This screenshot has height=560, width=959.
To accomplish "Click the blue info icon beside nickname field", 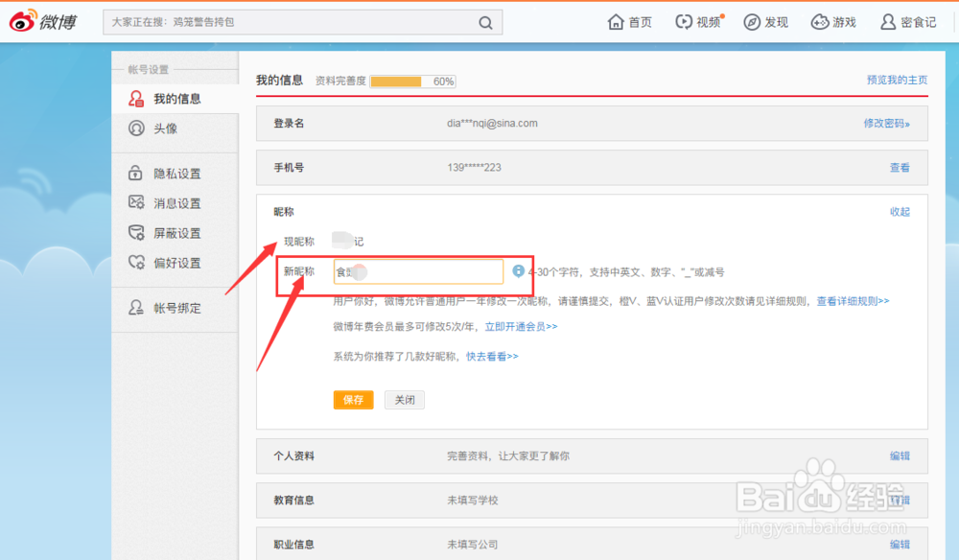I will (x=518, y=270).
